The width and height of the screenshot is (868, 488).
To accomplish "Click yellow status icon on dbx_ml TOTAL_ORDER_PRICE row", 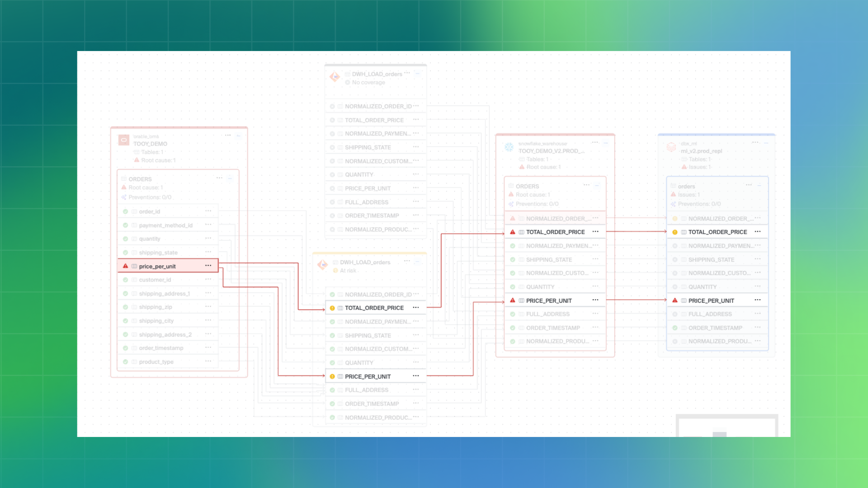I will coord(675,232).
